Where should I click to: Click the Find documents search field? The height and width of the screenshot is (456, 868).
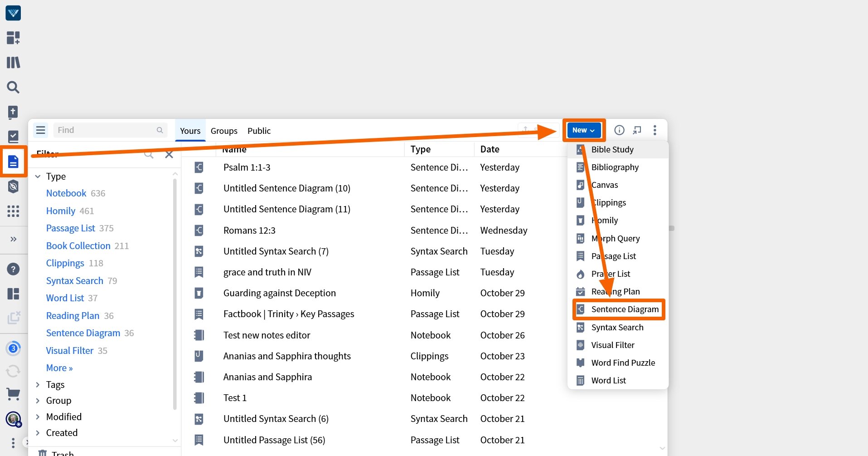tap(110, 130)
